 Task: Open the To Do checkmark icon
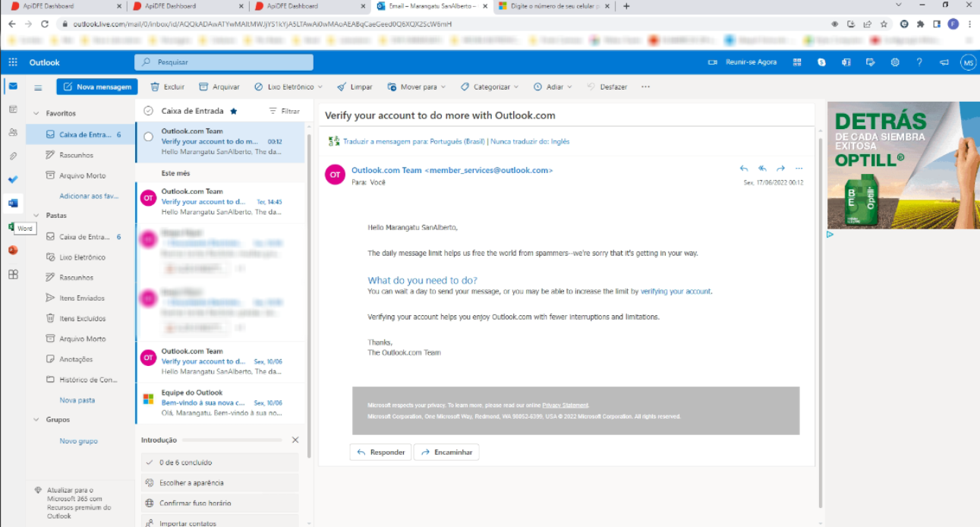coord(13,179)
